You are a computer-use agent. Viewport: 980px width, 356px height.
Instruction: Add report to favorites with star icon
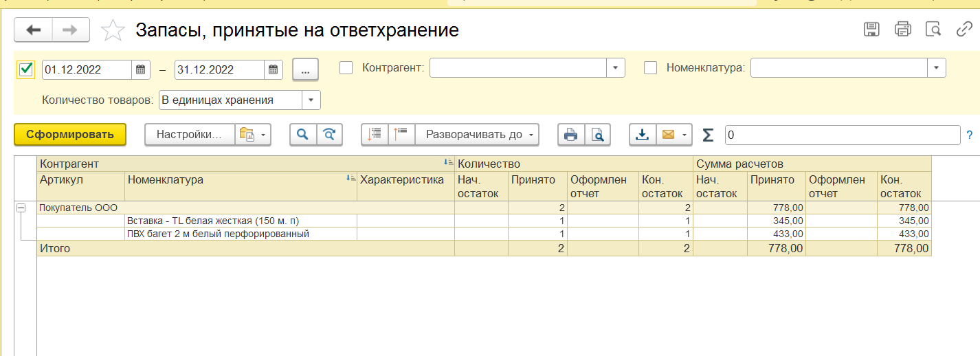(113, 30)
